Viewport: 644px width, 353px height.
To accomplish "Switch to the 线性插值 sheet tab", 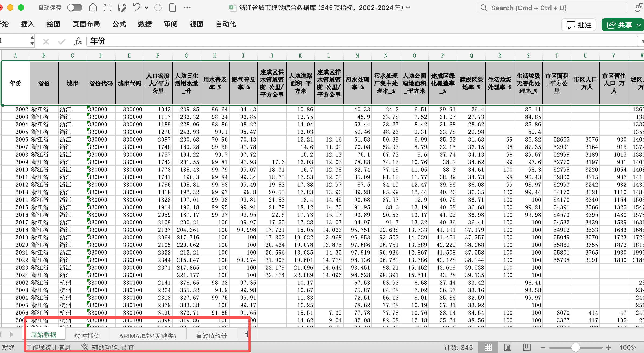I will pos(87,336).
